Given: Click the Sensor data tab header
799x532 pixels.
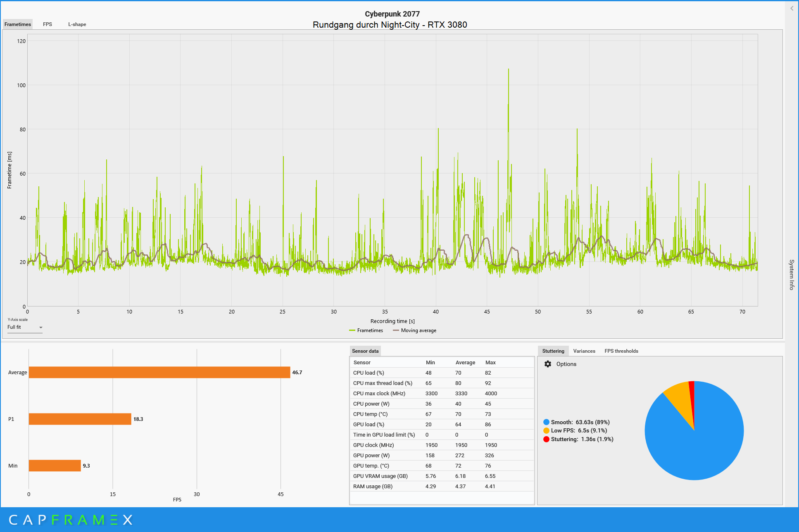Looking at the screenshot, I should 365,351.
